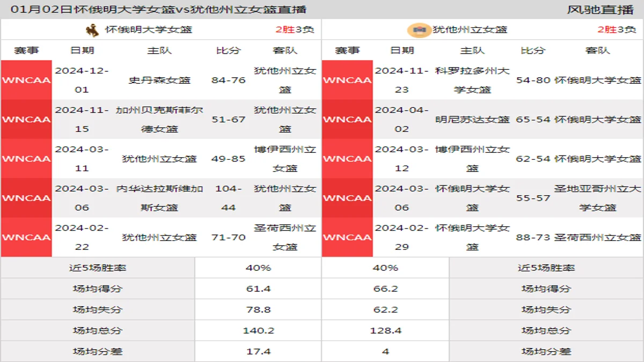
Task: Click 圣荷西州立女篮 in the 71-70 row
Action: 285,237
